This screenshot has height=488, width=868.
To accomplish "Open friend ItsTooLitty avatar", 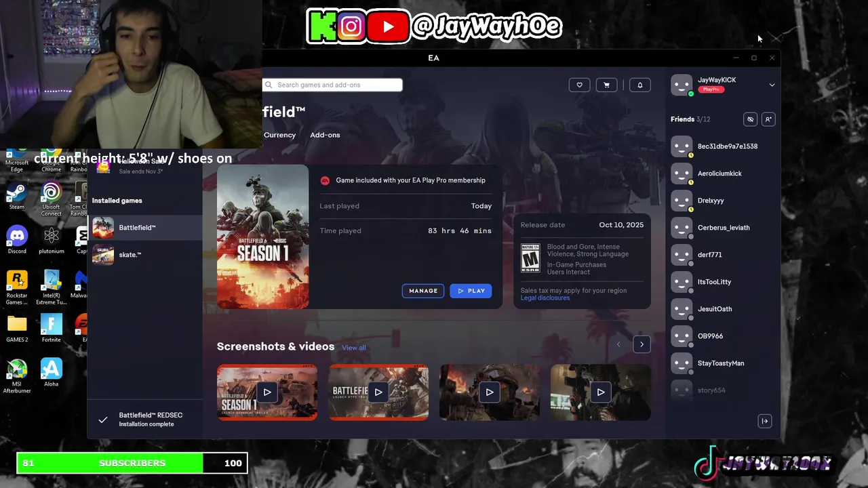I will (682, 282).
